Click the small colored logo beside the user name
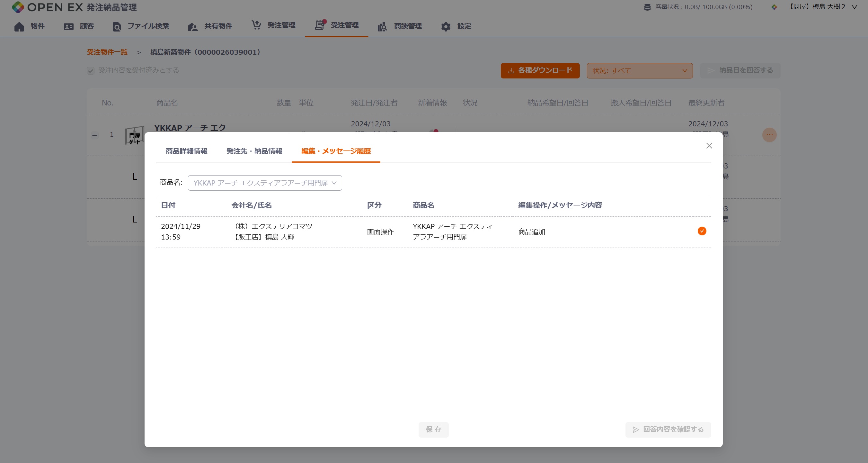The image size is (868, 463). pyautogui.click(x=774, y=7)
